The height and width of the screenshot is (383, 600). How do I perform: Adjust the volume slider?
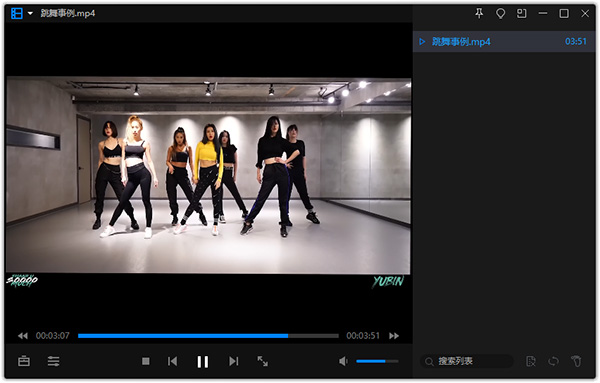tap(377, 361)
